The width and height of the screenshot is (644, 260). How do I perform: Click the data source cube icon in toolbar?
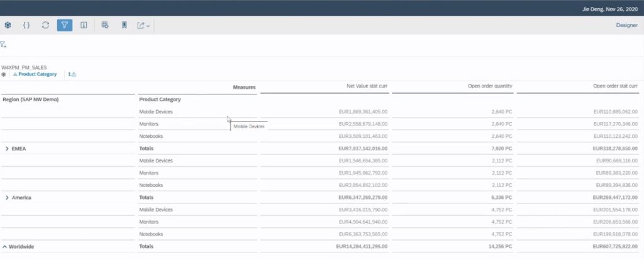(x=8, y=25)
